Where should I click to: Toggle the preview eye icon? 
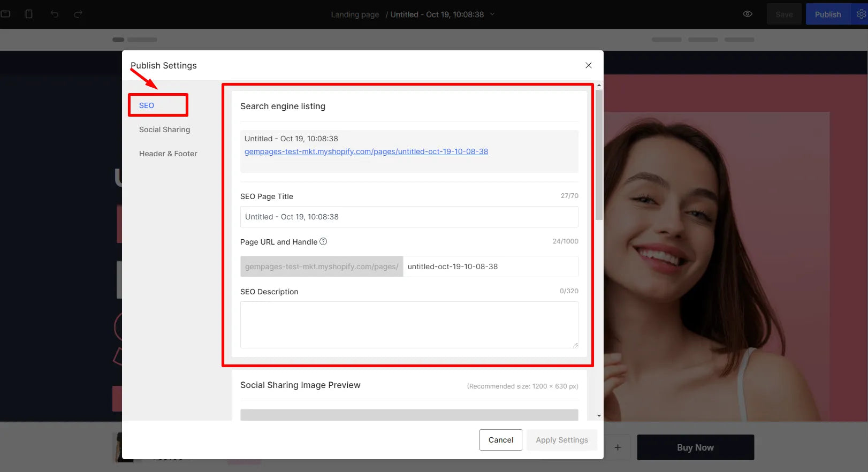point(748,14)
